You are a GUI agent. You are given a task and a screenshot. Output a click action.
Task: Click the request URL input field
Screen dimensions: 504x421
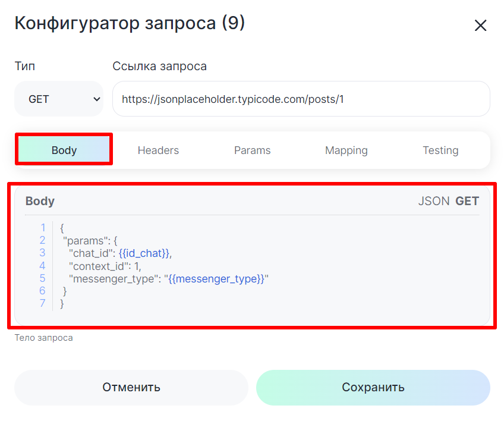301,99
